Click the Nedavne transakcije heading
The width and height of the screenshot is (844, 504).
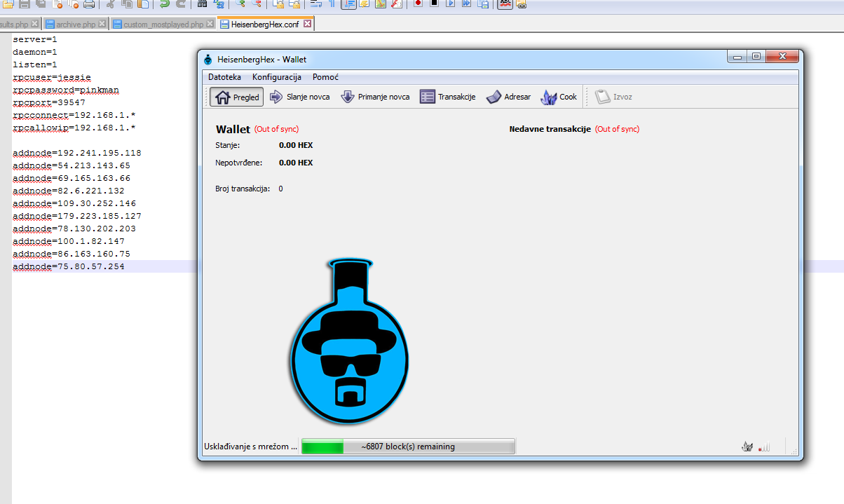[x=550, y=129]
